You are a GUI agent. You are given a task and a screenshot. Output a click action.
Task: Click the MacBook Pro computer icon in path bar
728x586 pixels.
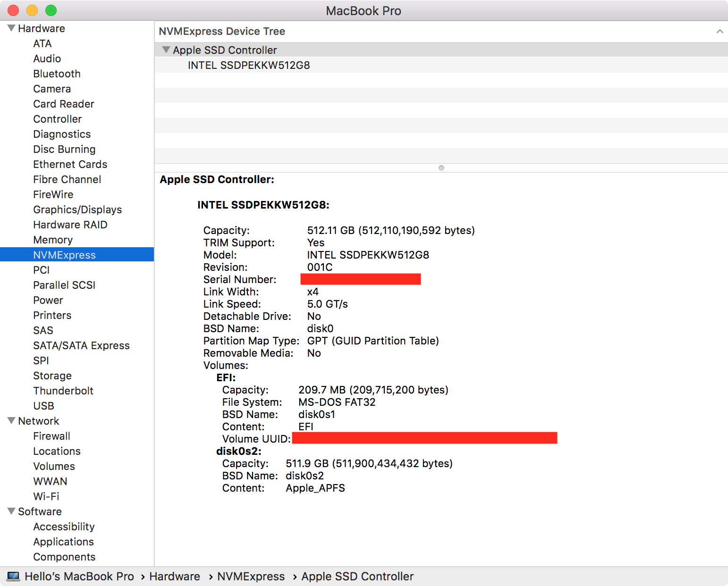pos(13,577)
